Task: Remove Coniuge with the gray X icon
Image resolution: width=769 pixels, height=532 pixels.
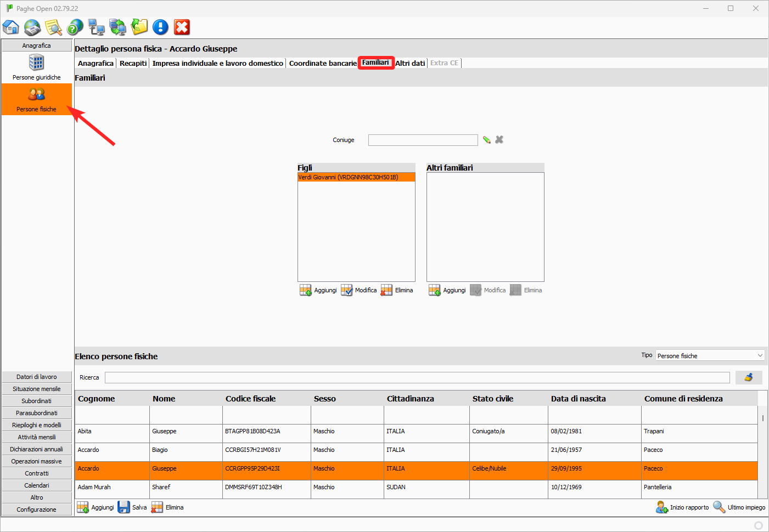Action: pyautogui.click(x=499, y=140)
